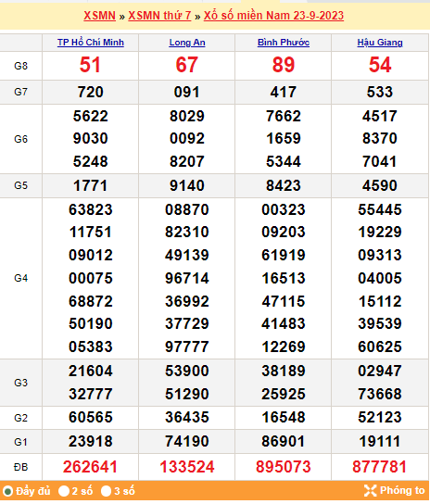Click the G8 row label
Viewport: 430px width, 504px height.
pos(21,66)
